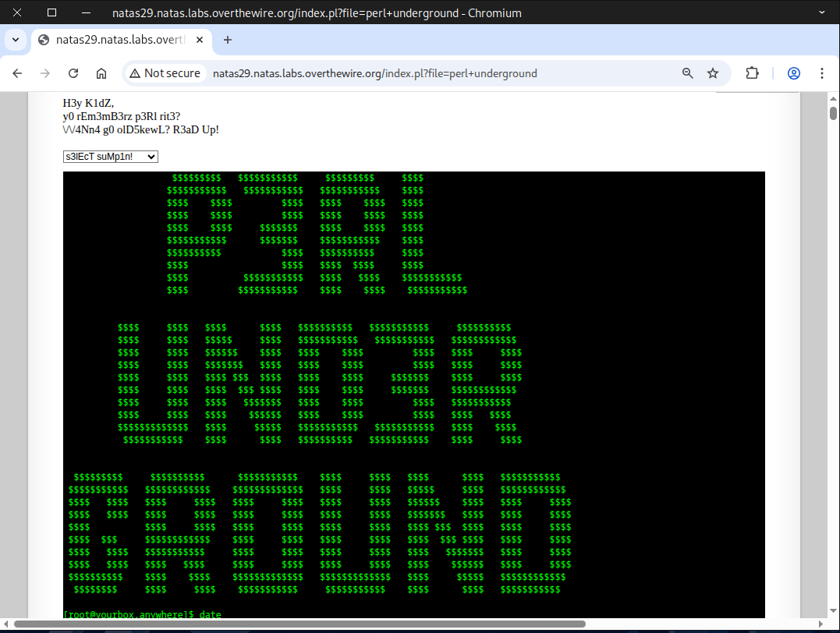This screenshot has height=633, width=840.
Task: Click the forward navigation arrow
Action: tap(45, 73)
